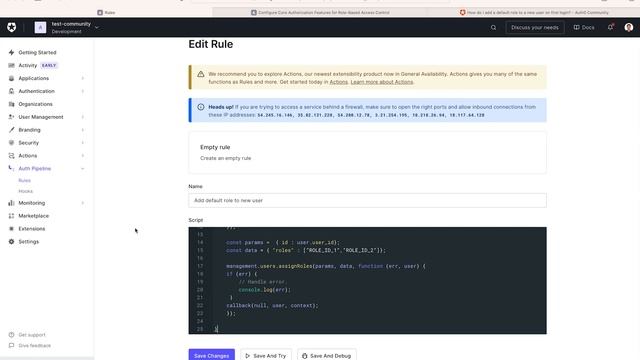This screenshot has width=640, height=360.
Task: Open the user profile avatar menu
Action: (629, 27)
